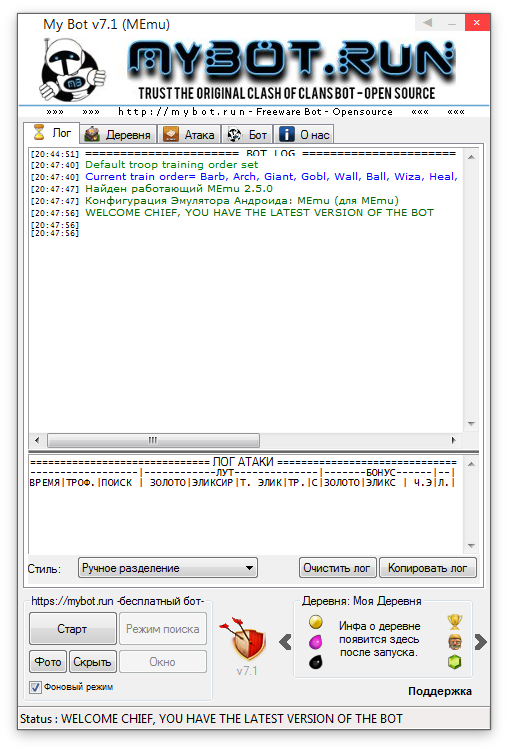Switch to the Деревня tab
The image size is (508, 751).
pyautogui.click(x=118, y=135)
